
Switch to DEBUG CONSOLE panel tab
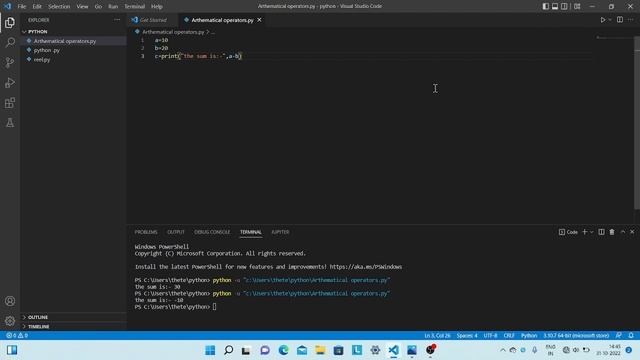click(x=212, y=232)
